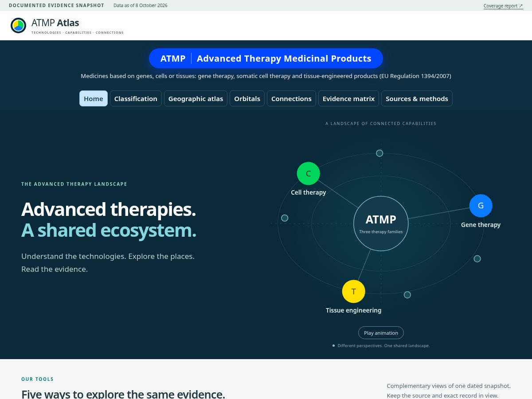The height and width of the screenshot is (399, 532).
Task: Click the ATMP Atlas site title
Action: 55,23
